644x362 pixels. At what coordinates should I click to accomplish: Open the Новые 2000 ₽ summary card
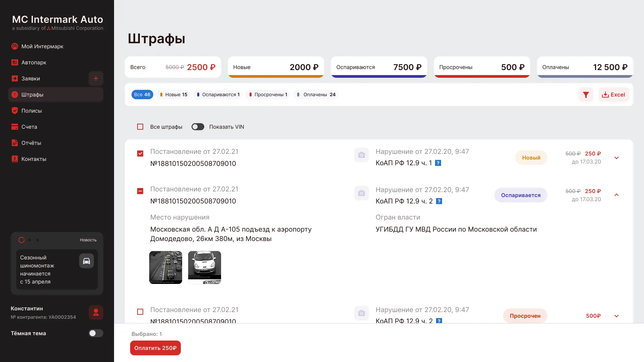(x=276, y=67)
